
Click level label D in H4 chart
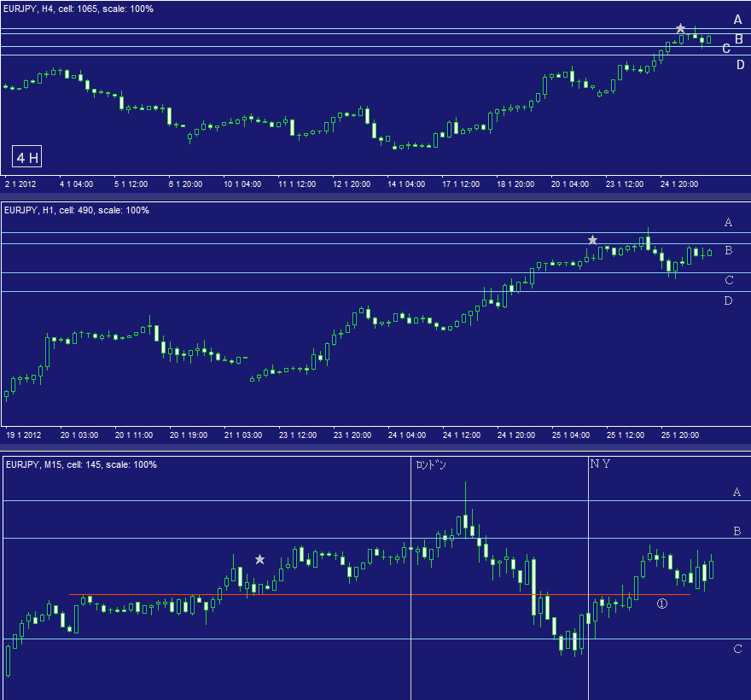[741, 65]
